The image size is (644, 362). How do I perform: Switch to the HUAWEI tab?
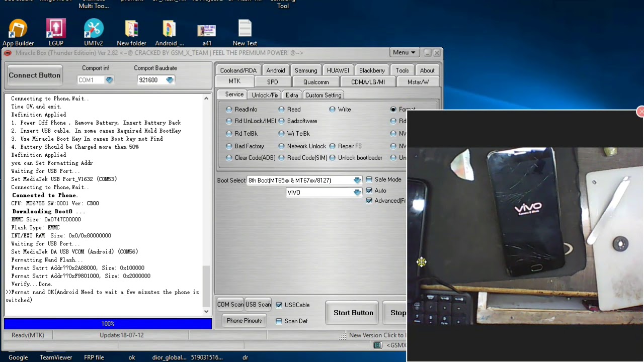(x=338, y=70)
